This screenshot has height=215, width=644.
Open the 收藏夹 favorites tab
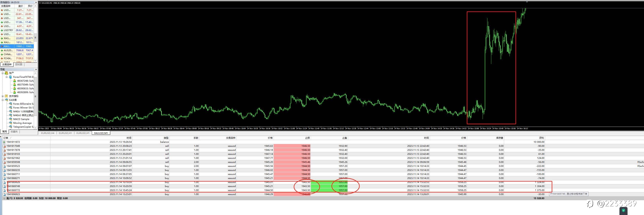14,131
